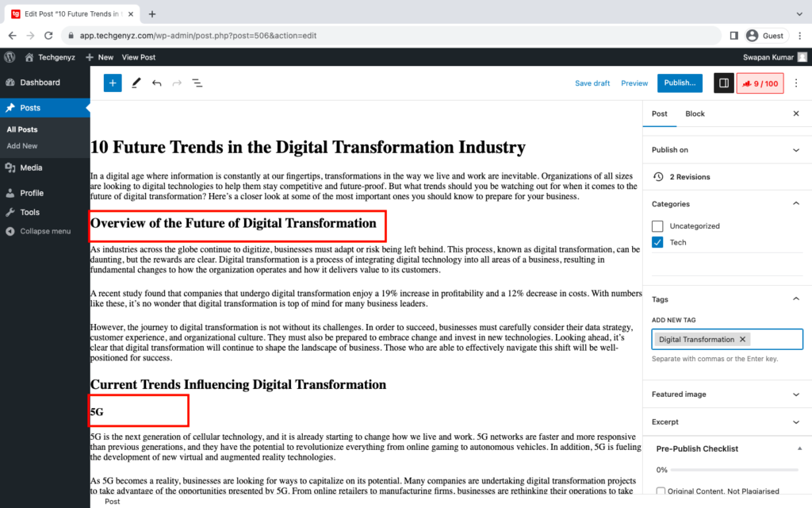The image size is (812, 508).
Task: Select Add New post submenu
Action: [22, 146]
